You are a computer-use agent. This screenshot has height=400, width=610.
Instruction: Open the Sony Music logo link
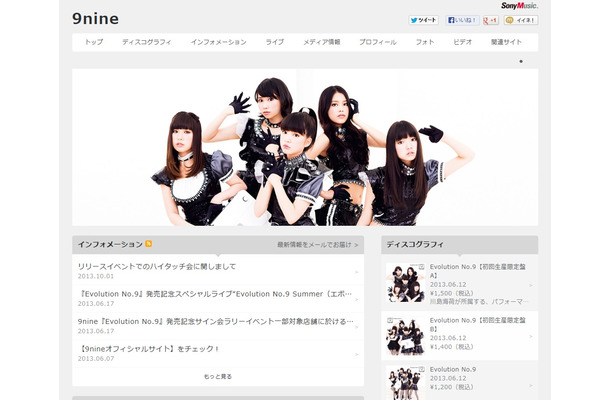pos(519,6)
